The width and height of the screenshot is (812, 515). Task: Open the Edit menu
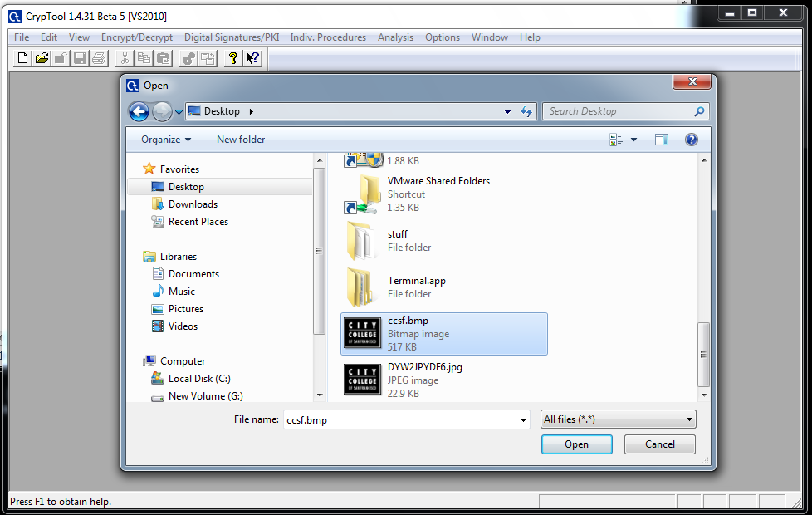click(x=49, y=37)
